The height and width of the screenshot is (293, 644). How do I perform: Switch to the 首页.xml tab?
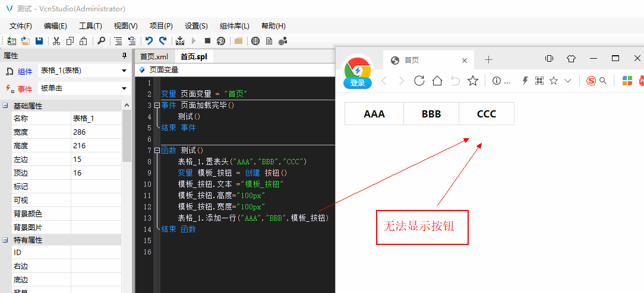point(154,57)
